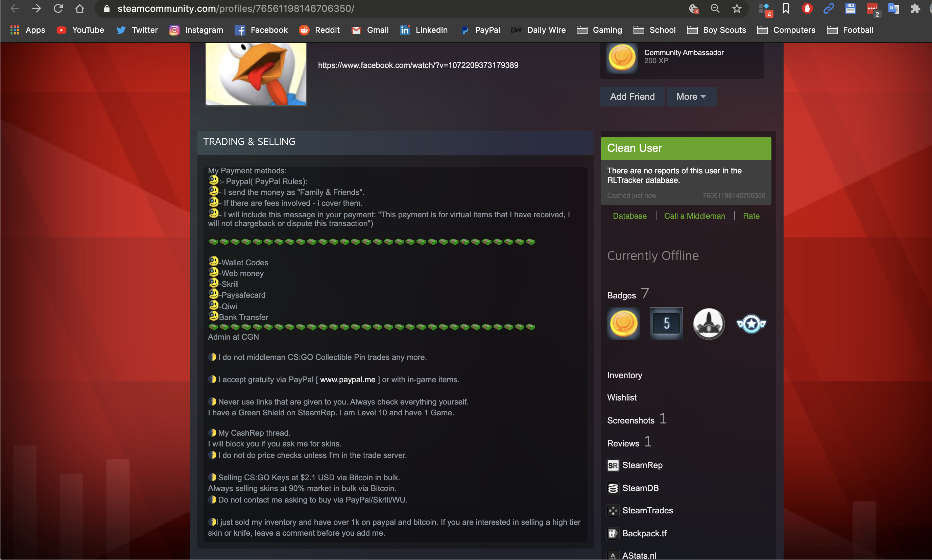Open the More dropdown on the profile
The image size is (932, 560).
pos(691,97)
